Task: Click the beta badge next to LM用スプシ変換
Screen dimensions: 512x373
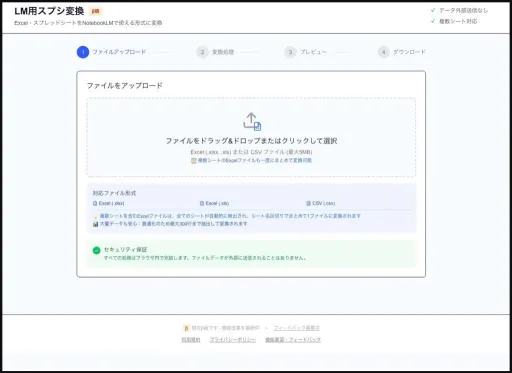Action: (x=95, y=11)
